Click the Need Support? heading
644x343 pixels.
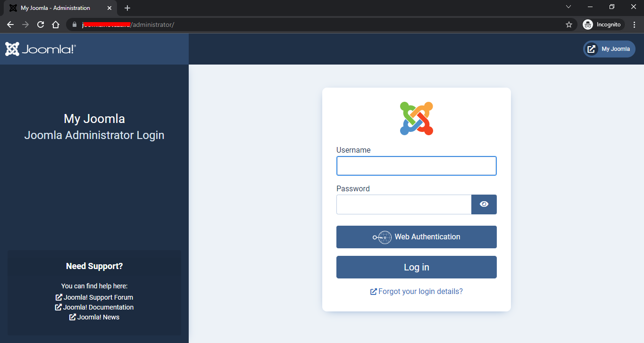(94, 266)
